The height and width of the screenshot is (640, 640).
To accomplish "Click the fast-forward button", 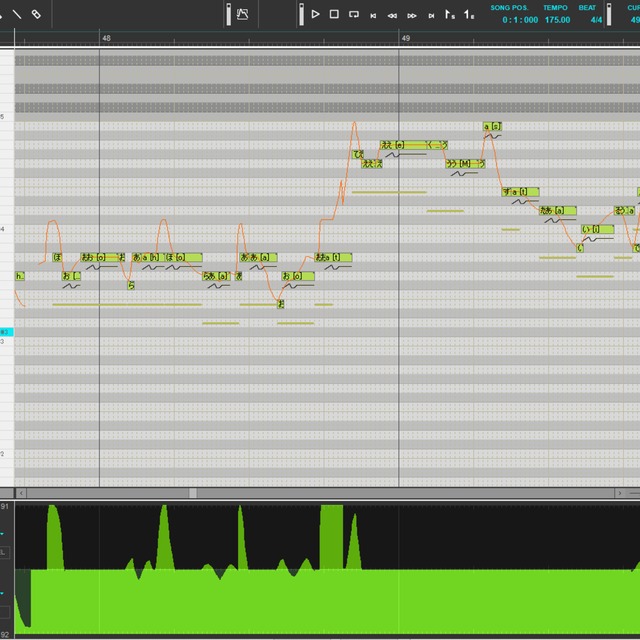I will [411, 15].
